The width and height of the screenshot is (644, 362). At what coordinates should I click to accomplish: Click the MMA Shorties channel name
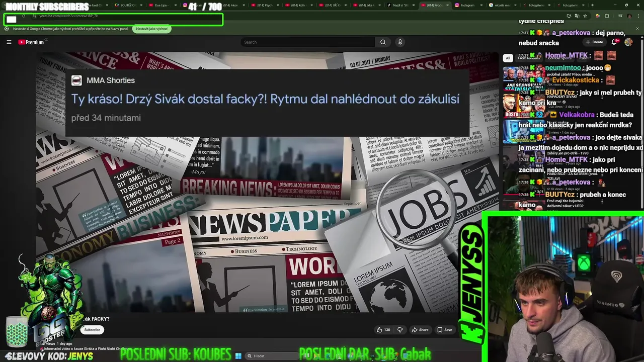(111, 80)
